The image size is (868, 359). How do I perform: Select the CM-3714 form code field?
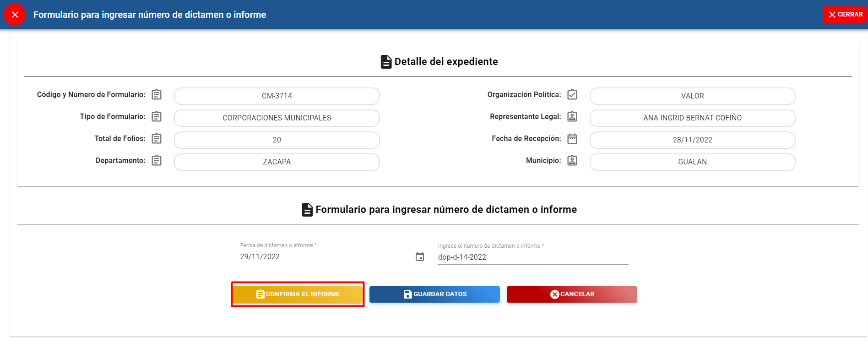coord(277,96)
